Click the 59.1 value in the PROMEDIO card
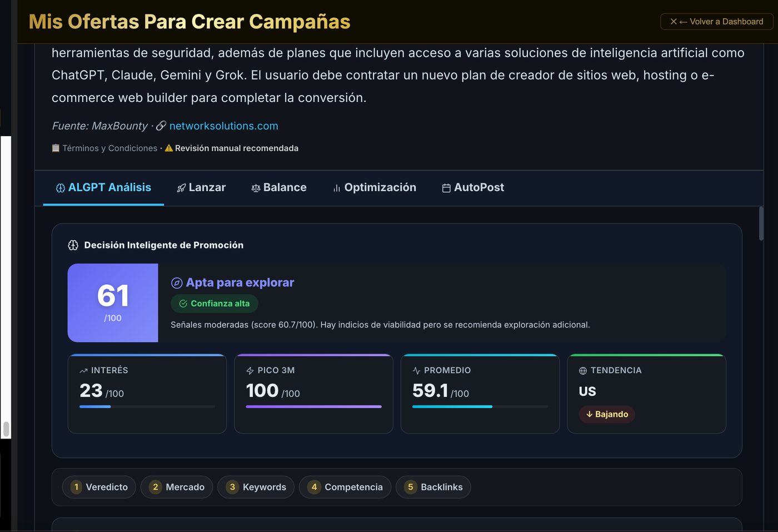The height and width of the screenshot is (532, 778). pos(430,391)
